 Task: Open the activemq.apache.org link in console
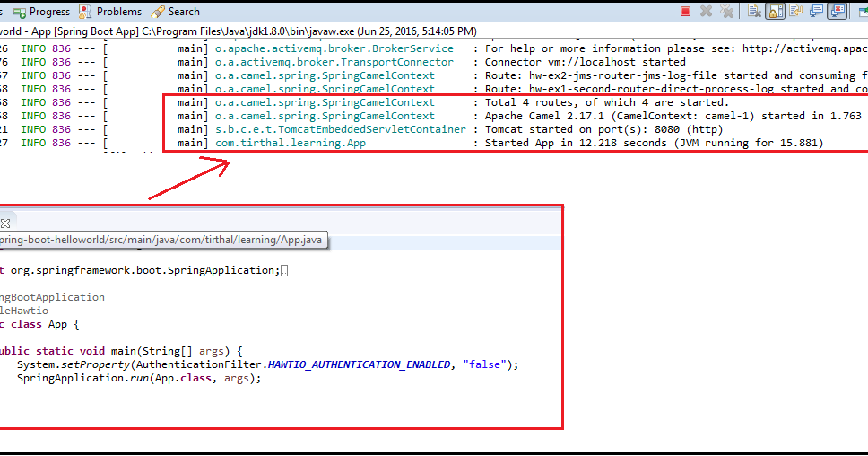(x=805, y=48)
